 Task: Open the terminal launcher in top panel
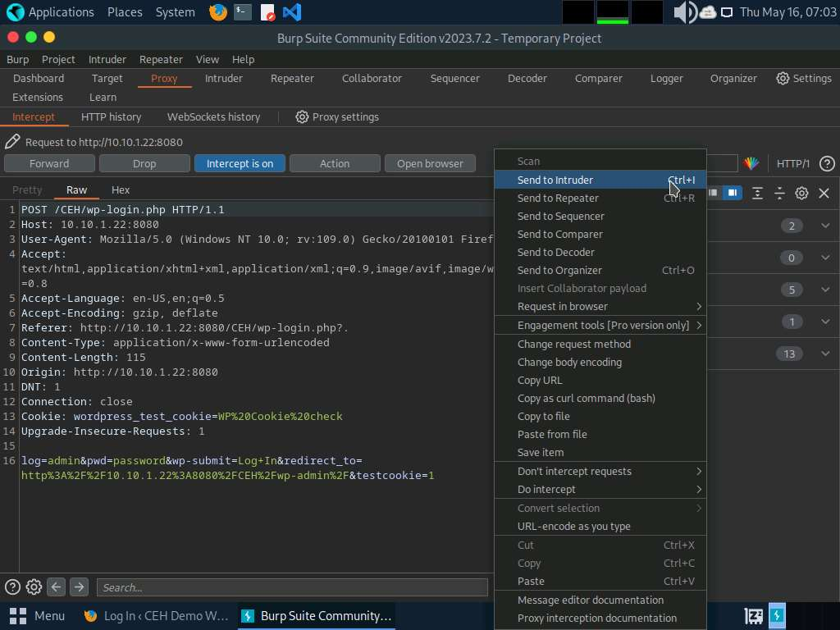click(x=242, y=12)
